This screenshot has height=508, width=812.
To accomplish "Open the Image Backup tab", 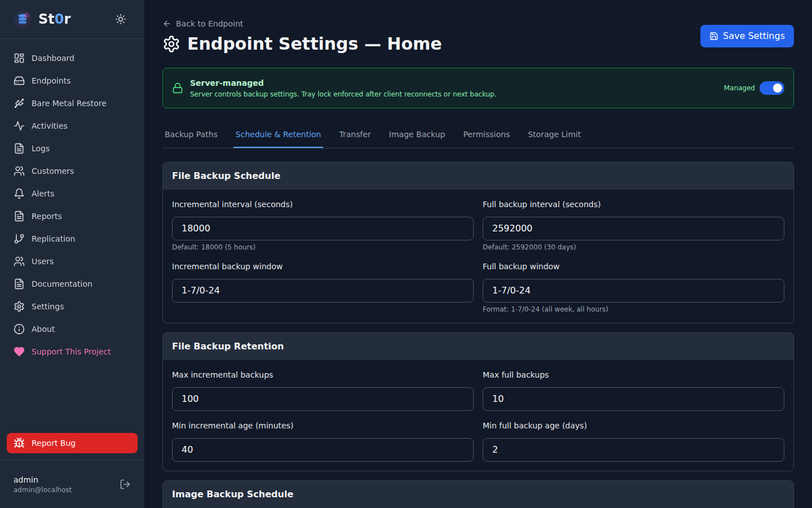I will (x=417, y=134).
